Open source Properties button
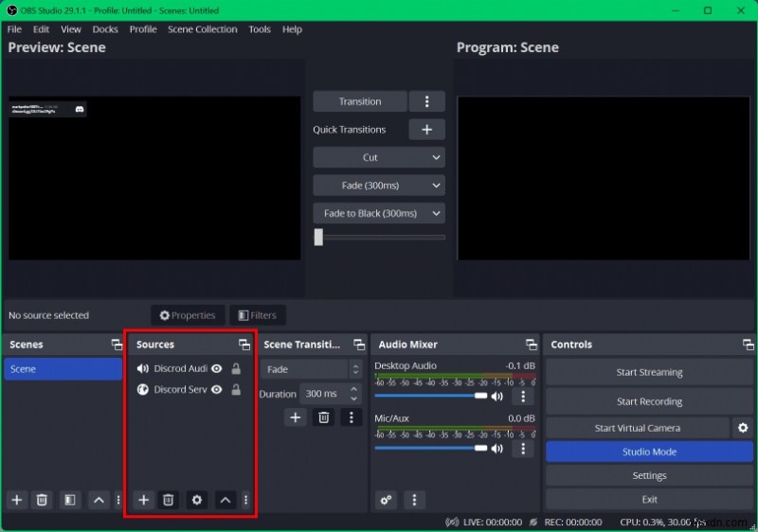The height and width of the screenshot is (532, 758). (188, 315)
